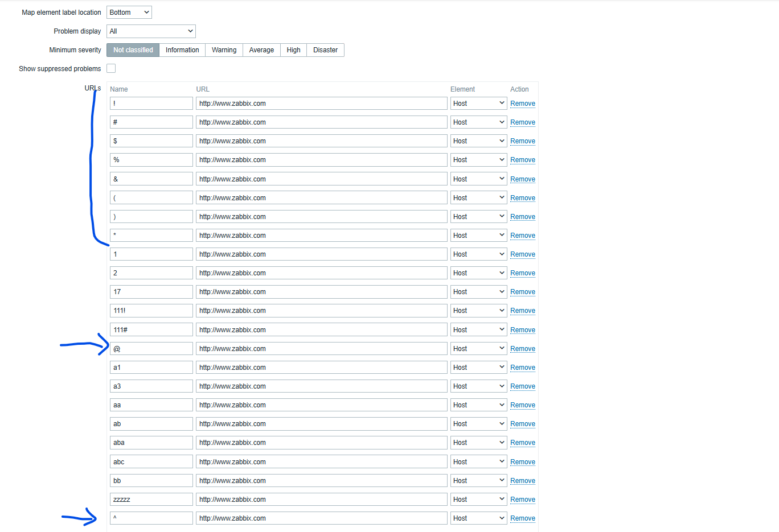
Task: Click the URL field in the '^' row
Action: point(322,518)
